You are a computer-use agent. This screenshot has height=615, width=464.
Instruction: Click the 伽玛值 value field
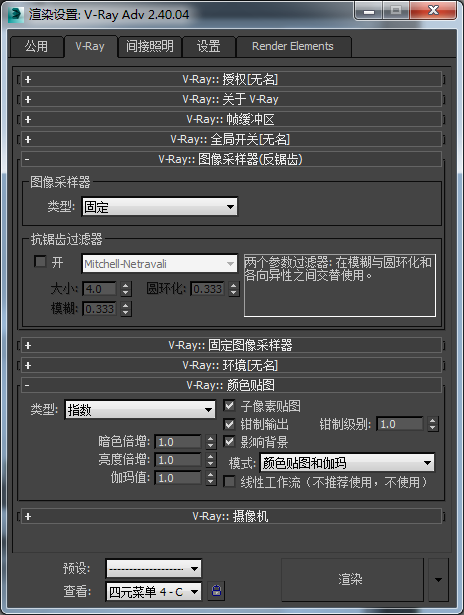click(178, 478)
